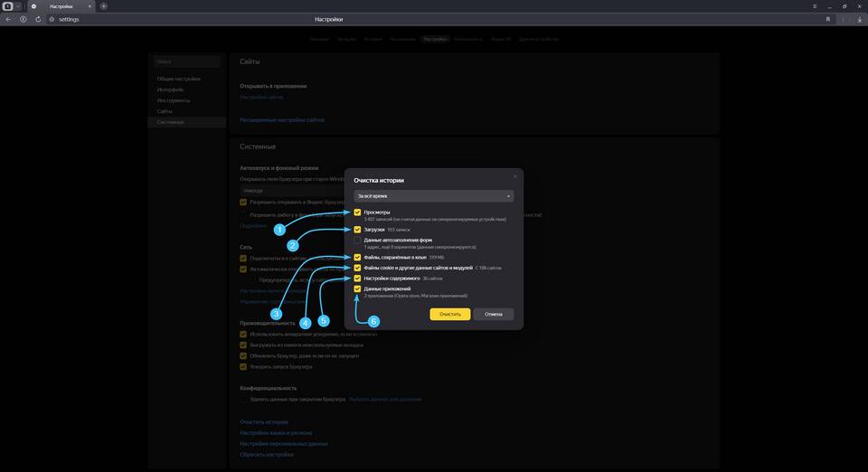Click the gear site icon in address bar
The height and width of the screenshot is (472, 868).
click(x=52, y=19)
